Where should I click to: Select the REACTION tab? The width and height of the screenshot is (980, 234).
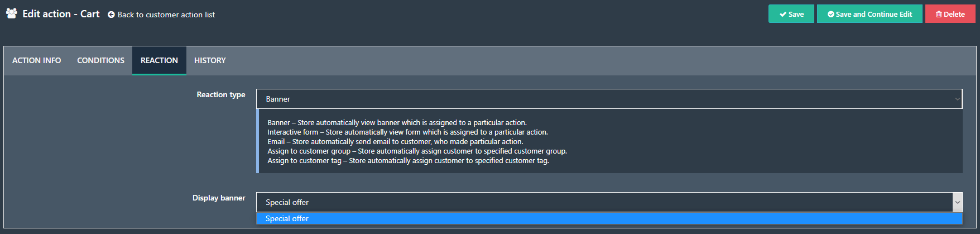coord(159,60)
